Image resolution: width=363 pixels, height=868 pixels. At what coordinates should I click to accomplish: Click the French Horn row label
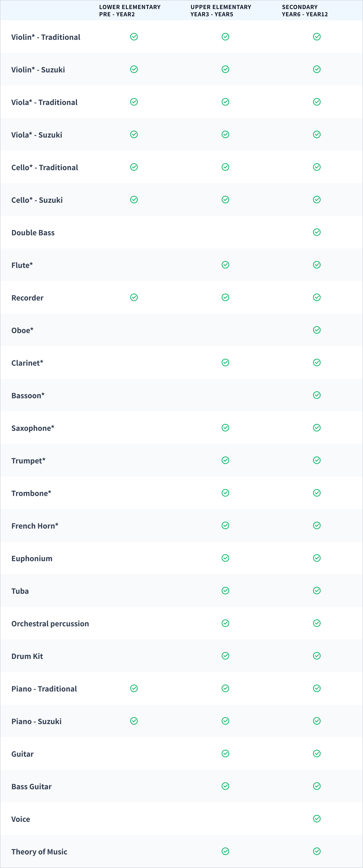click(35, 526)
